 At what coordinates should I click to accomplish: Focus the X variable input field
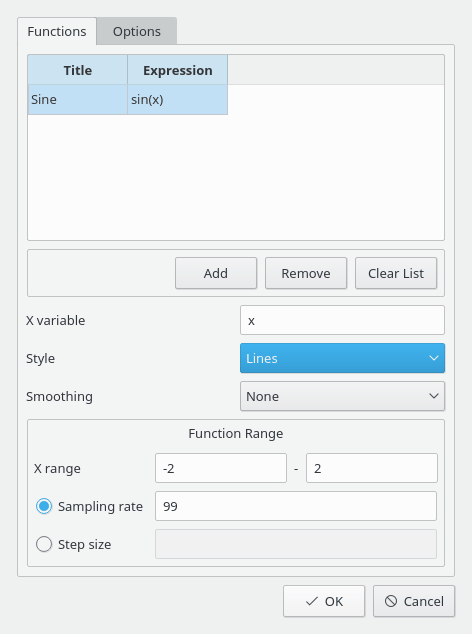tap(342, 320)
